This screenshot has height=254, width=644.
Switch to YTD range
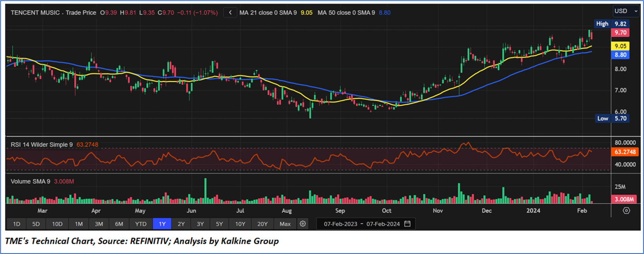pos(140,224)
